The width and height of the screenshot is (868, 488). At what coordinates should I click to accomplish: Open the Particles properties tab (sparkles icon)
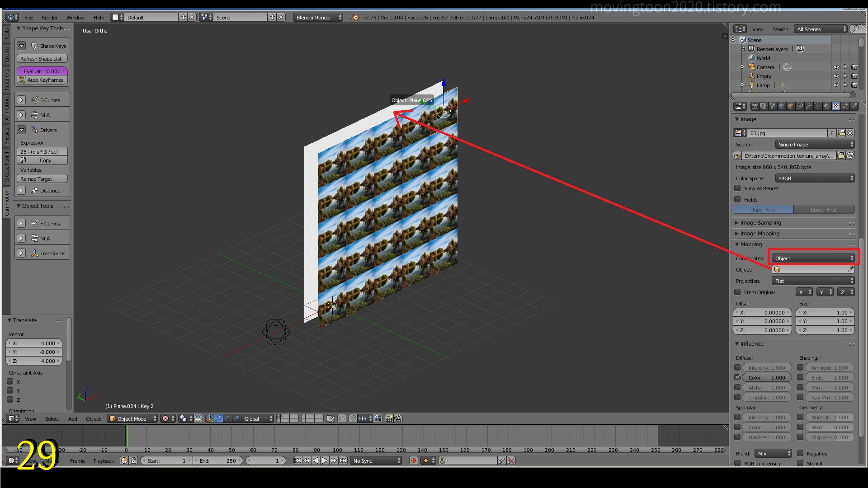(x=845, y=106)
